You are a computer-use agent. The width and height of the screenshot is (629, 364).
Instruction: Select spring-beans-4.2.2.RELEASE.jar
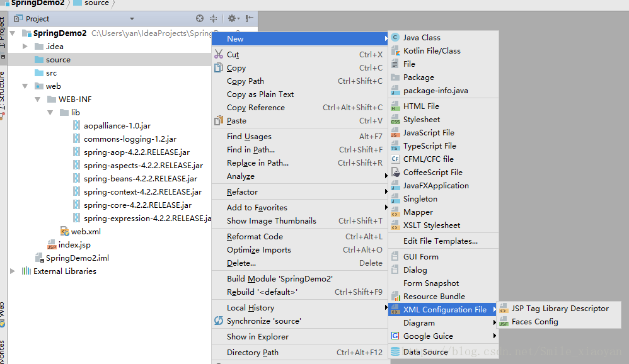[141, 178]
